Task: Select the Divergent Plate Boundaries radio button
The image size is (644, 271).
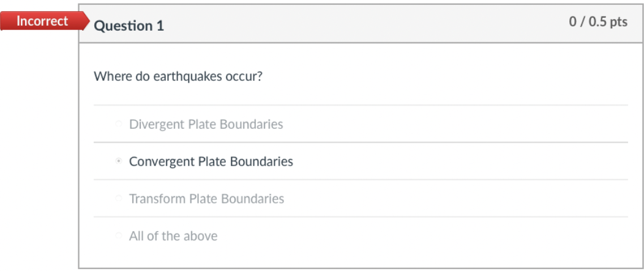Action: tap(118, 124)
